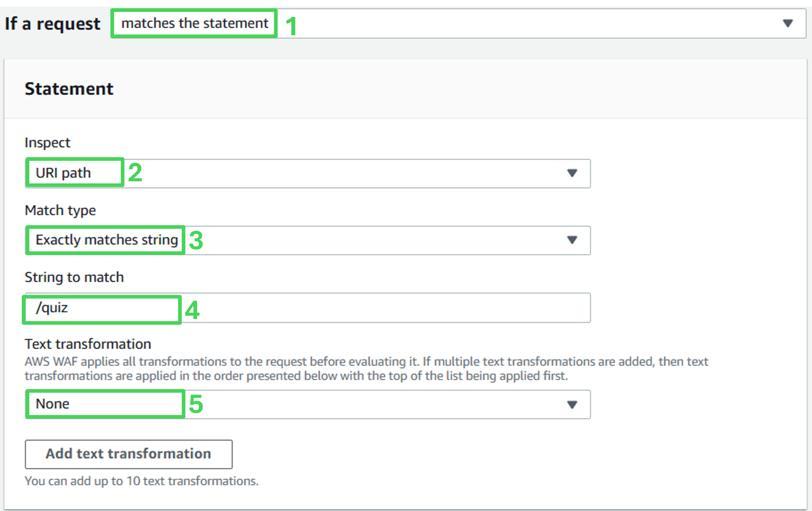This screenshot has height=511, width=812.
Task: Click the "Inspect" field label
Action: (x=47, y=143)
